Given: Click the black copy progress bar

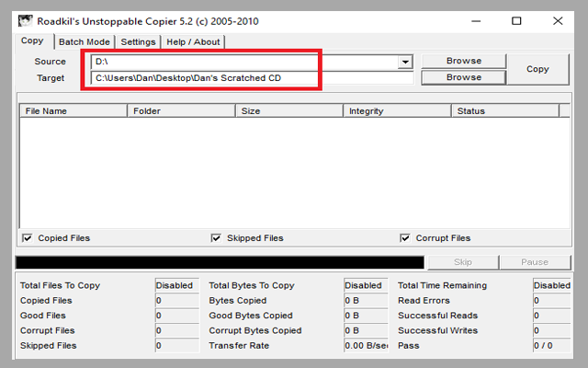Looking at the screenshot, I should [220, 262].
